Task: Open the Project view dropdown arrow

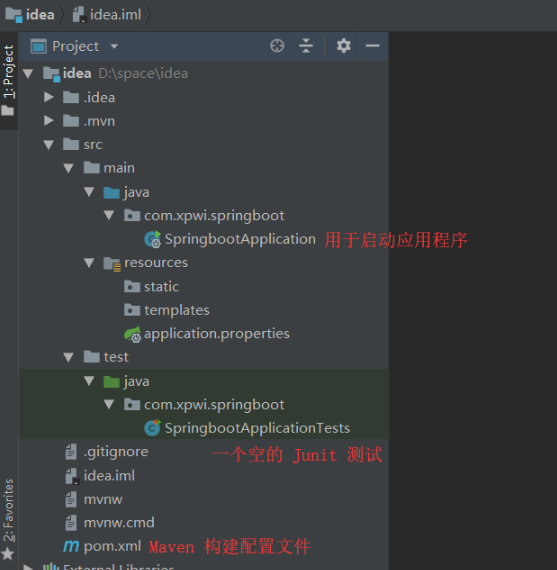Action: [114, 47]
